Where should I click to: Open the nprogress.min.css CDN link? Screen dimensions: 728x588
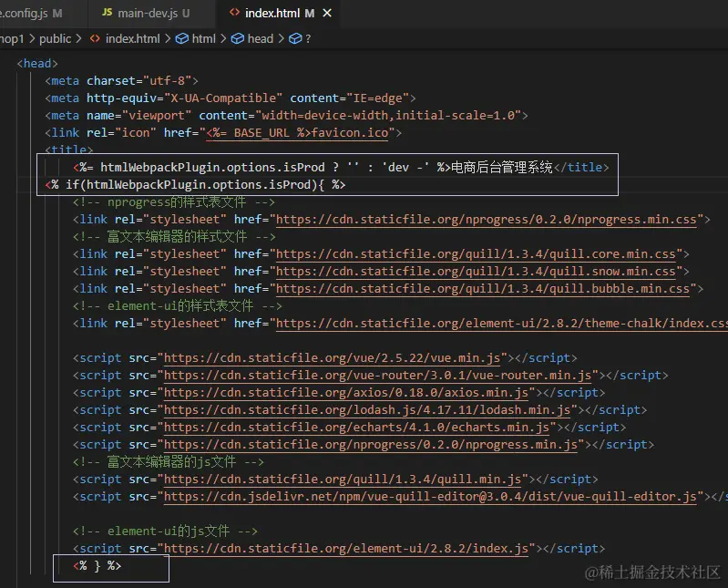(487, 219)
